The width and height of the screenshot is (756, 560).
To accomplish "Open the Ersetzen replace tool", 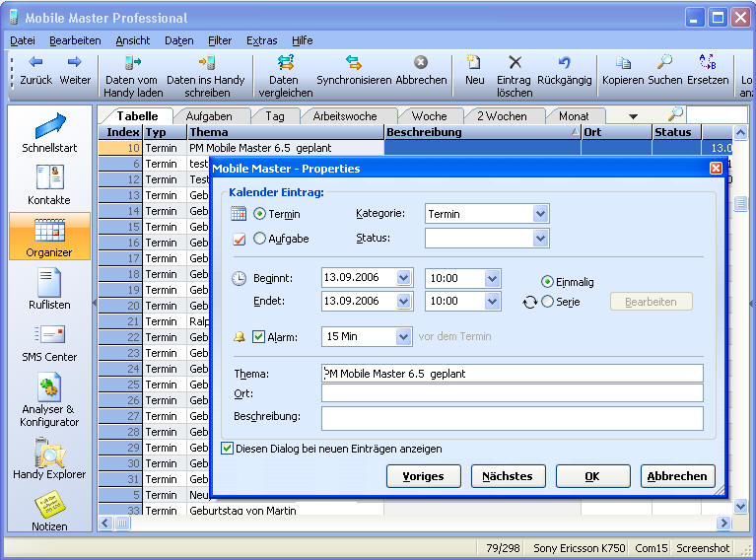I will [708, 70].
